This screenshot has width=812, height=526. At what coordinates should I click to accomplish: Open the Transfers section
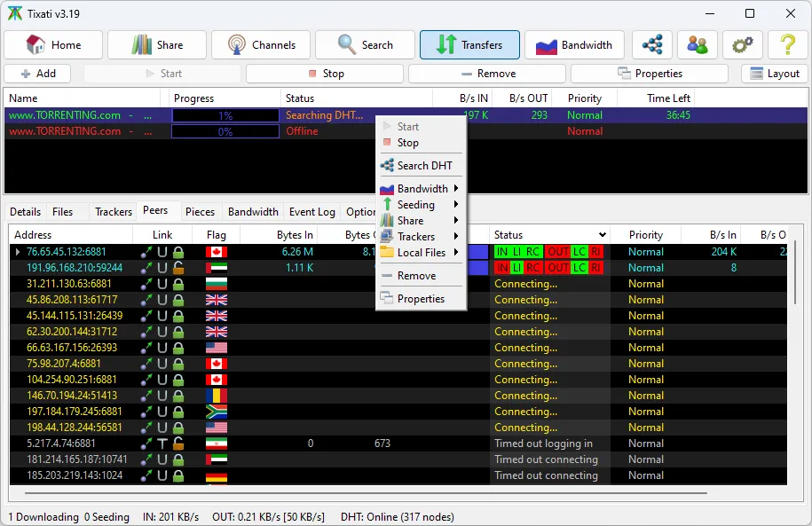(x=469, y=45)
